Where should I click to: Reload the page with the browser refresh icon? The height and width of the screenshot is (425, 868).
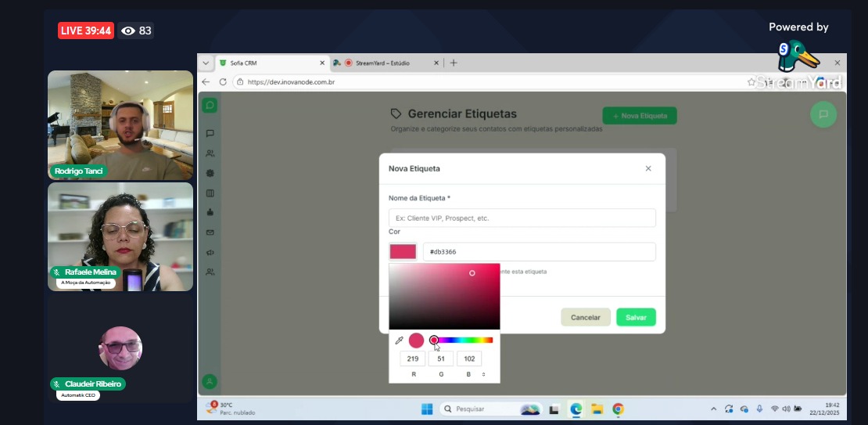click(x=223, y=82)
